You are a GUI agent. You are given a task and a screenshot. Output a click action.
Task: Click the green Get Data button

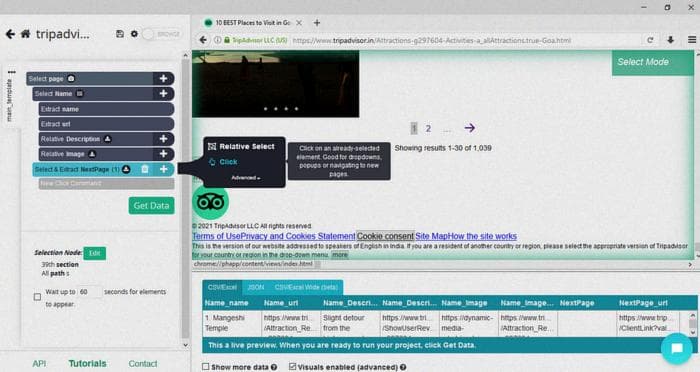[x=151, y=206]
